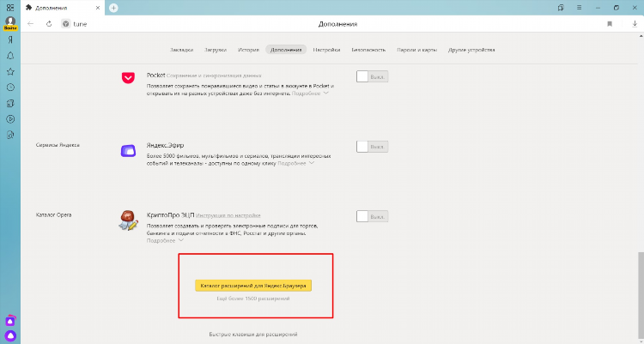Click the Ещё более 1500 расширений text
This screenshot has width=644, height=344.
pos(253,299)
